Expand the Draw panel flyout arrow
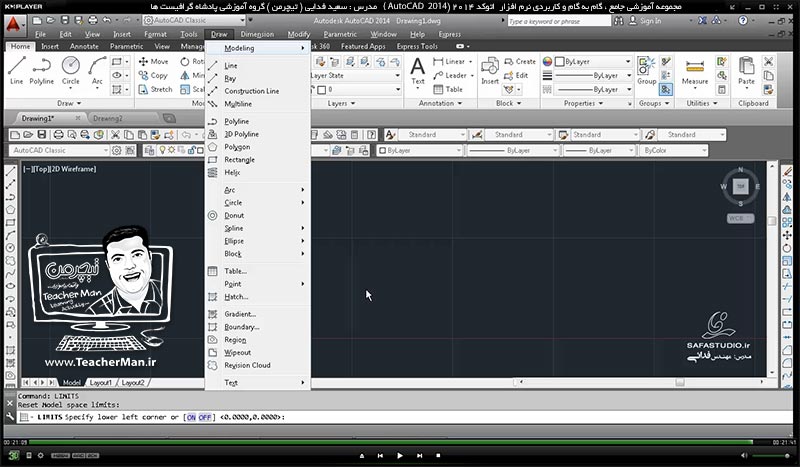Screen dimensions: 800x467 tap(79, 103)
